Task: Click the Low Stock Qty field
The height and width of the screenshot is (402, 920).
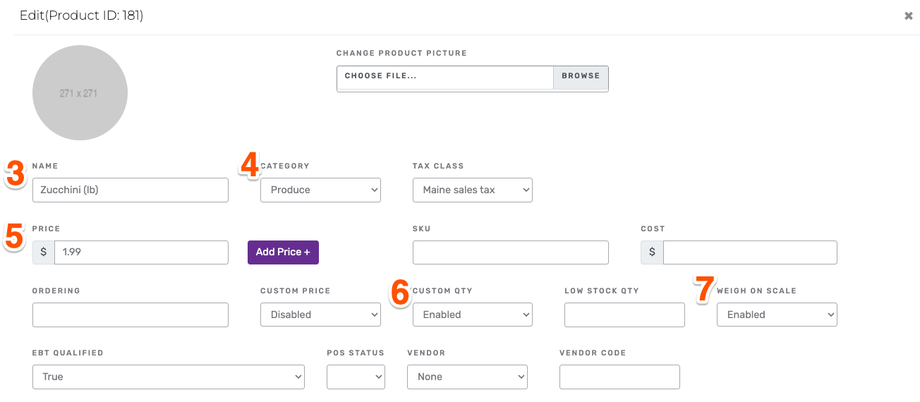Action: point(624,315)
